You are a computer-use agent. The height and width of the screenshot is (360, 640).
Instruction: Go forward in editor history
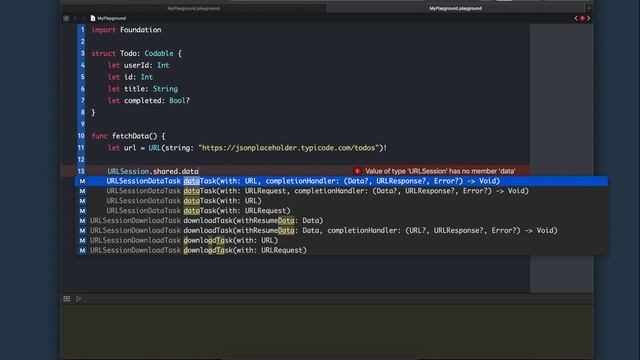coord(83,18)
